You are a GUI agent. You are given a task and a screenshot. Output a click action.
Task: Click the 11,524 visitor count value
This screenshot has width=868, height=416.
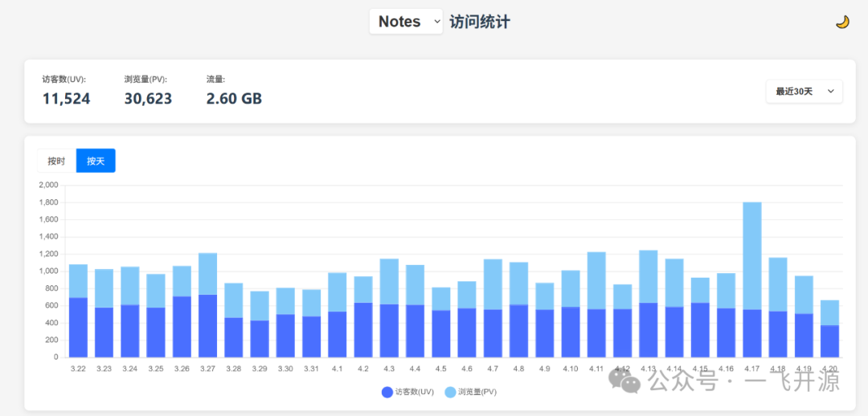pos(67,99)
